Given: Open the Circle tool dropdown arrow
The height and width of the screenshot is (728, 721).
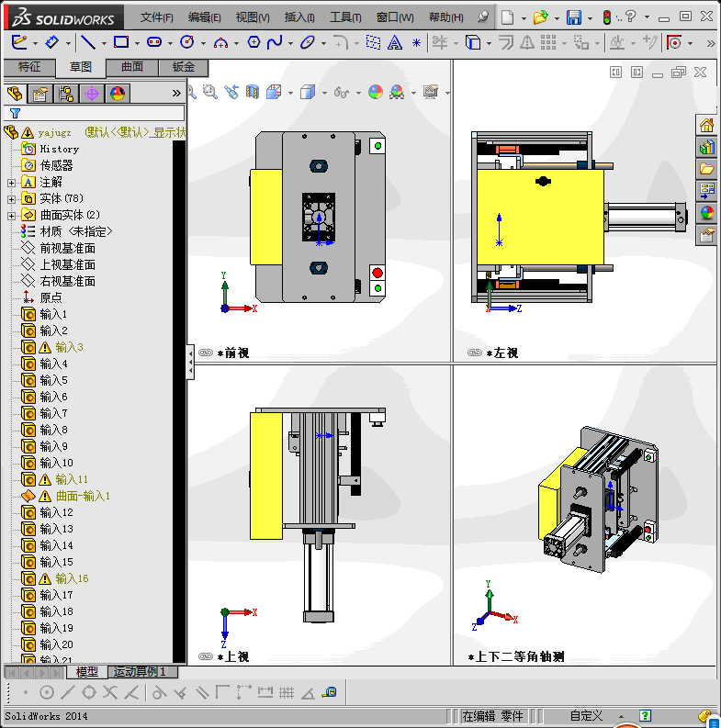Looking at the screenshot, I should click(x=203, y=44).
